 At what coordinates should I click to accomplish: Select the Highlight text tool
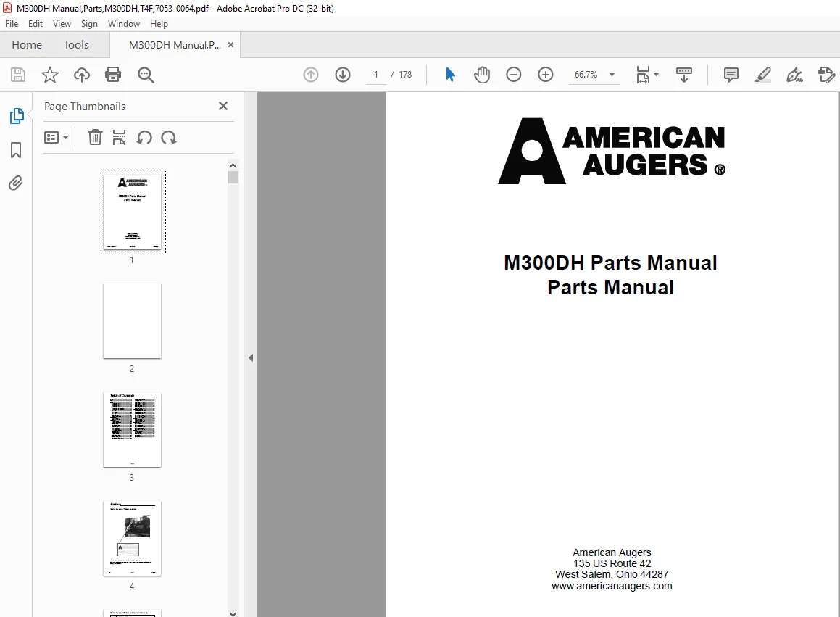(763, 75)
